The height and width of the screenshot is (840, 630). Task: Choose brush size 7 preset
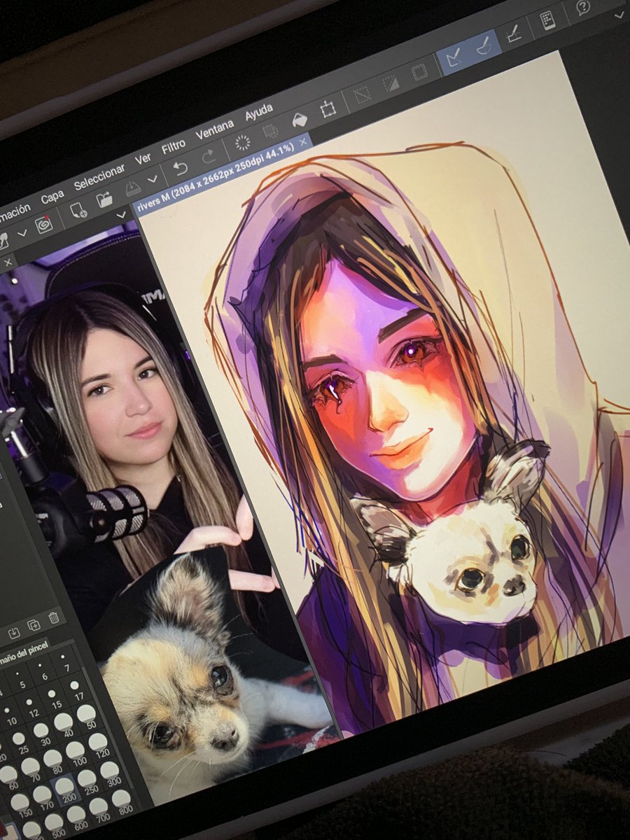click(64, 661)
